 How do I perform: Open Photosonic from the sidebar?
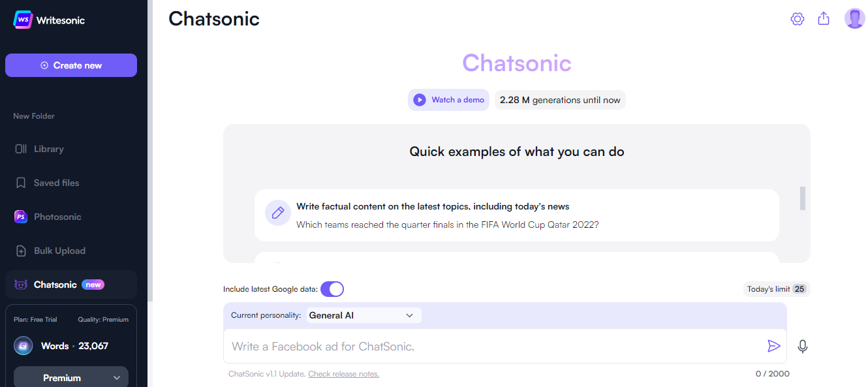(x=57, y=217)
